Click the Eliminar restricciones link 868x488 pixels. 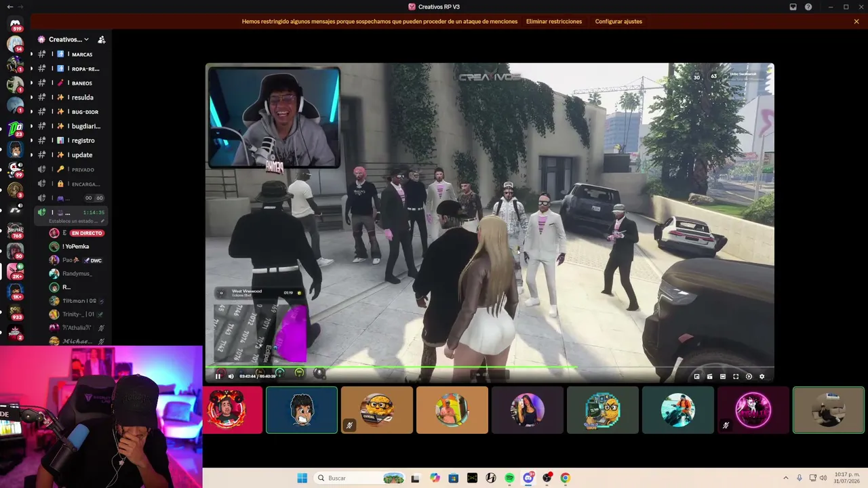[x=554, y=22]
